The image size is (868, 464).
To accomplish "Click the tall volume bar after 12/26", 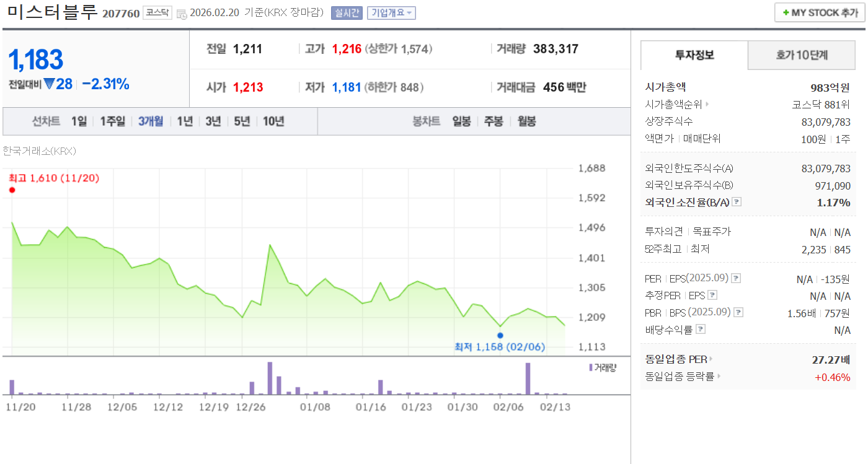I will (x=270, y=379).
